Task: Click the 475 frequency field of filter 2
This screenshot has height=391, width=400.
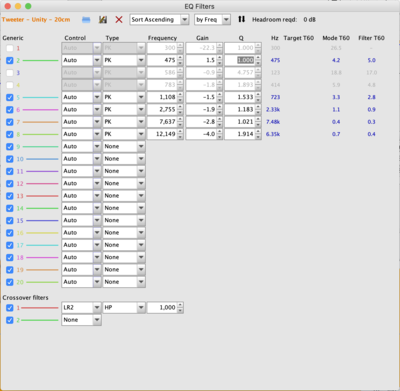Action: pos(162,60)
